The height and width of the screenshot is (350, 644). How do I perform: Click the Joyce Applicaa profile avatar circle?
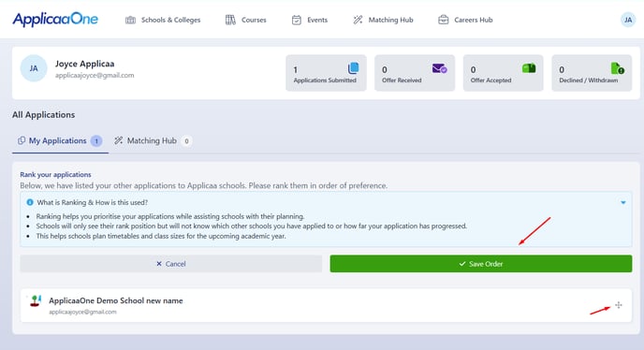[34, 68]
